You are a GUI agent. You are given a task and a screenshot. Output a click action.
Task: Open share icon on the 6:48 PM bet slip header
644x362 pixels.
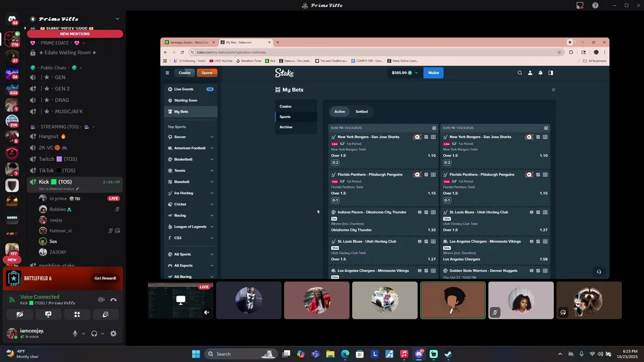pyautogui.click(x=434, y=128)
